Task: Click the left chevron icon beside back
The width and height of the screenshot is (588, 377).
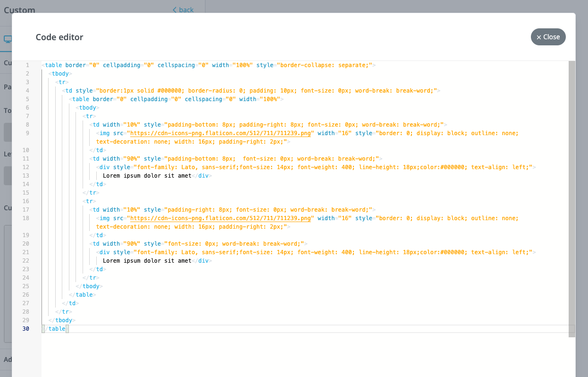Action: 175,9
